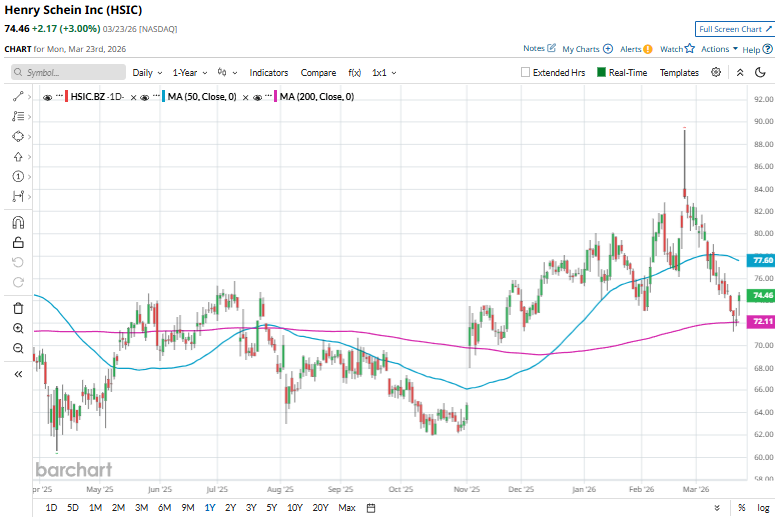
Task: Click the Templates button
Action: coord(679,73)
